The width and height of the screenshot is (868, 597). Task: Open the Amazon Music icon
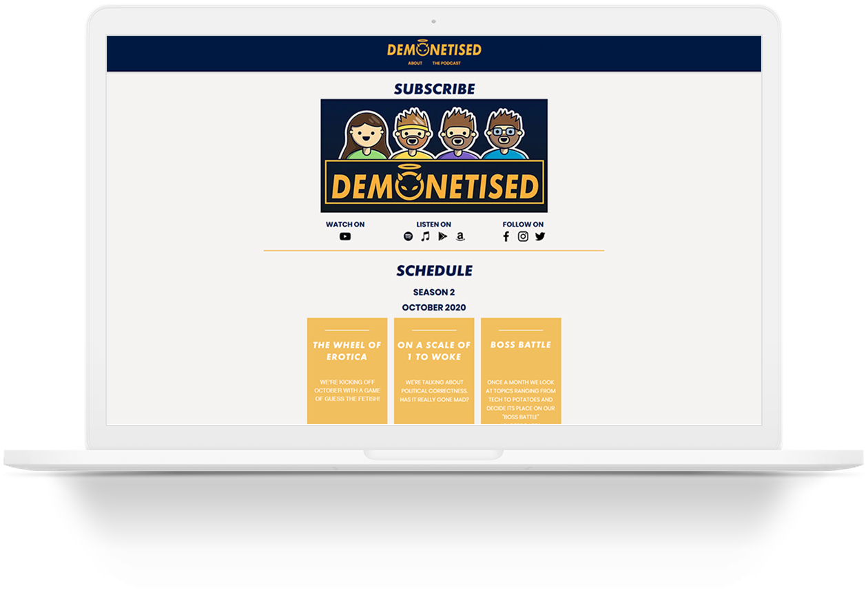460,235
